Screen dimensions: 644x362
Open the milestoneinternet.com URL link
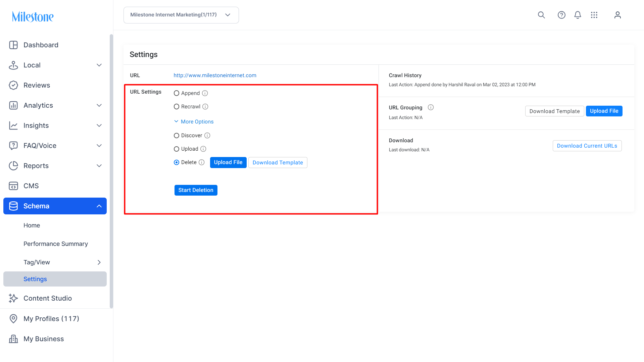215,75
